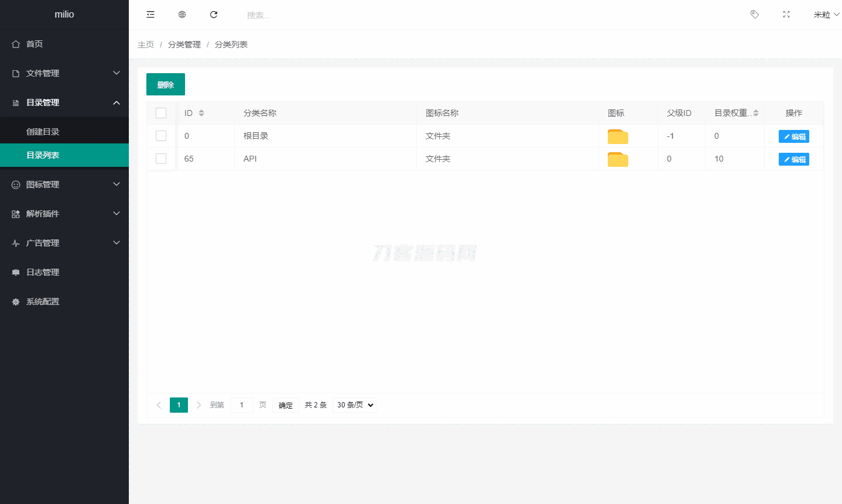Screen dimensions: 842x504
Task: Open the language globe icon
Action: (x=182, y=14)
